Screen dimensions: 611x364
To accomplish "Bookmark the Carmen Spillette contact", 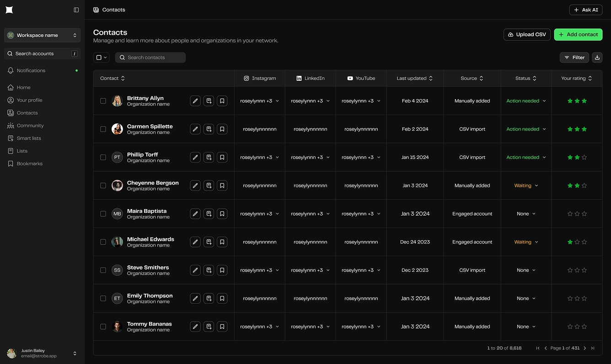I will 222,129.
